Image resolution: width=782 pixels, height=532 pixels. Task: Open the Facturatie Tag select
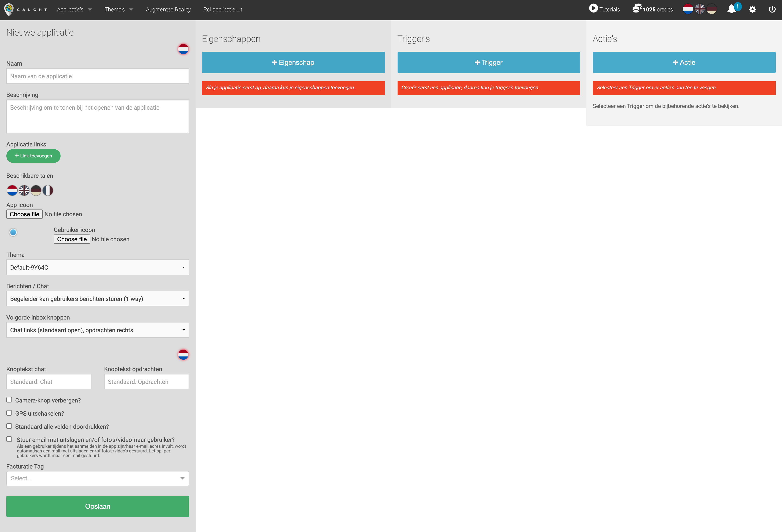98,478
